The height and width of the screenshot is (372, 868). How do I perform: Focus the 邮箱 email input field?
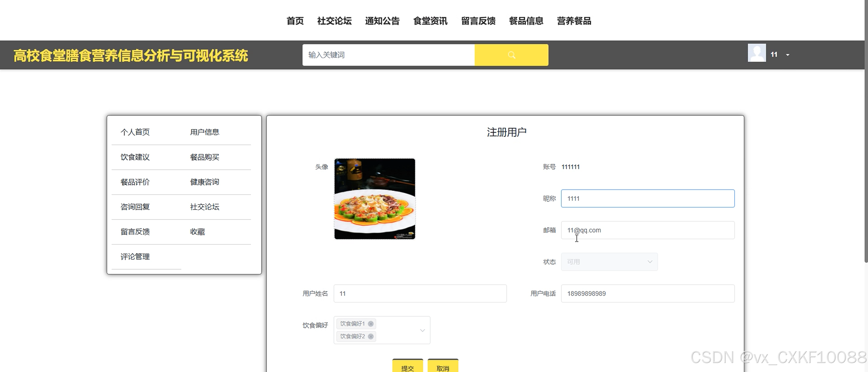(x=647, y=230)
